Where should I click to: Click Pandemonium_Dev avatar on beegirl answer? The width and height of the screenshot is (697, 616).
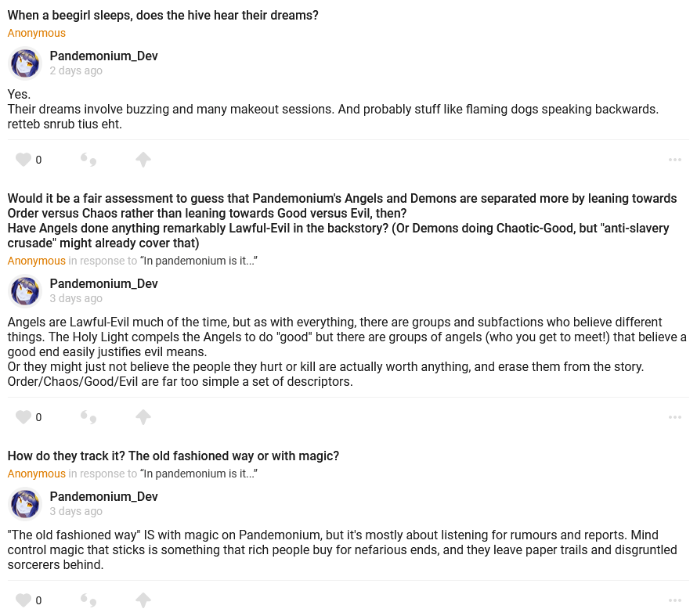pyautogui.click(x=25, y=63)
